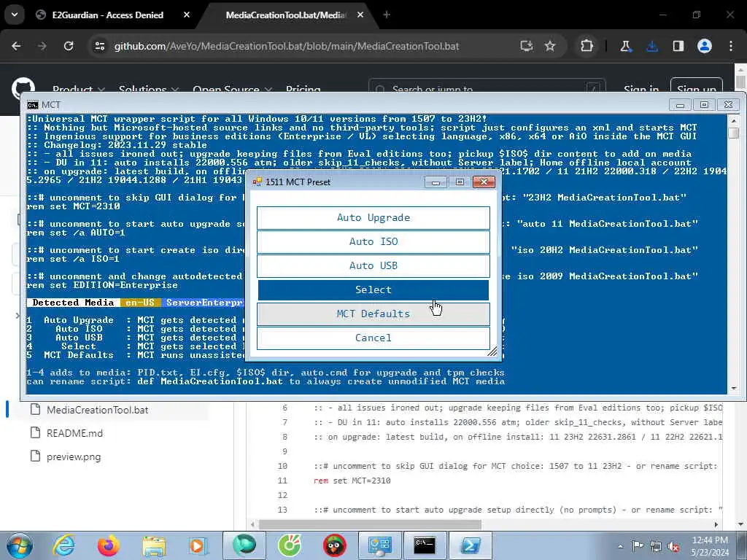
Task: Go back in the Chrome browser
Action: click(16, 46)
